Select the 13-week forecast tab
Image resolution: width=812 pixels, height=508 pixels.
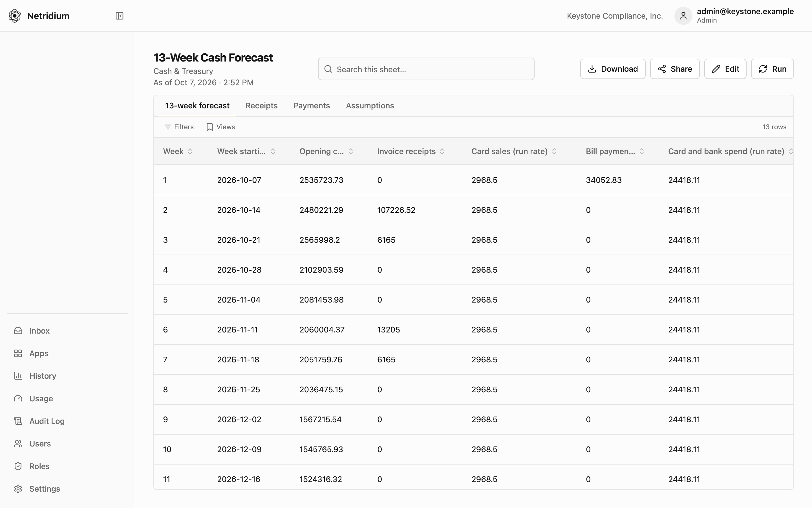[197, 106]
